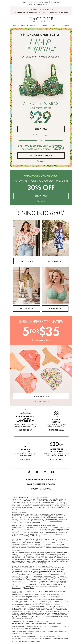
Task: Click the SHOP SPRING STEALS button
Action: (41, 156)
